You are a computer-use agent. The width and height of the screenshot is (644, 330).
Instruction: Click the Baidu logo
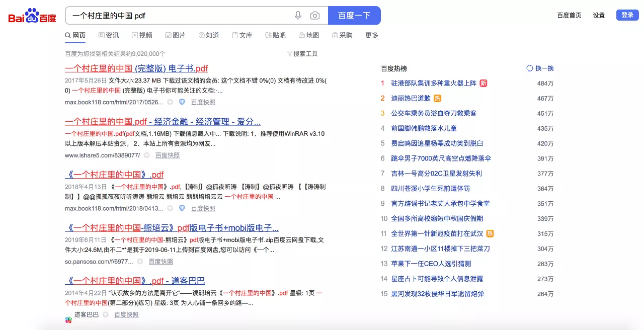32,16
